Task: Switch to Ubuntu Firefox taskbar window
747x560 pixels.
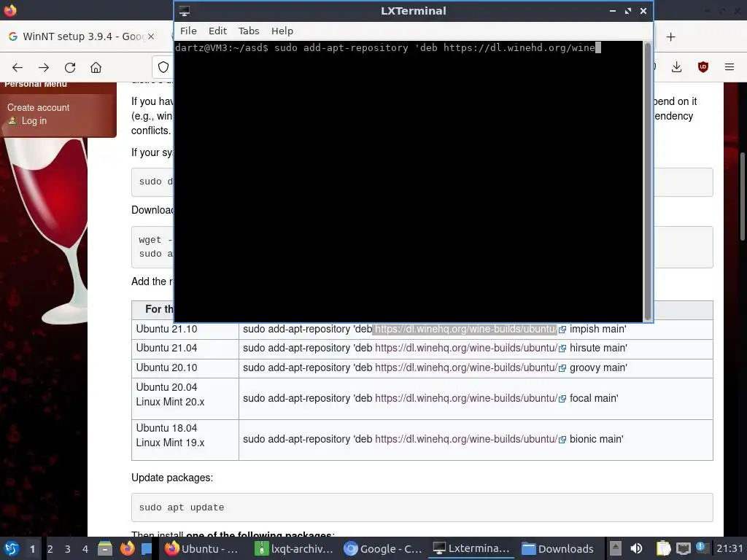Action: 202,548
